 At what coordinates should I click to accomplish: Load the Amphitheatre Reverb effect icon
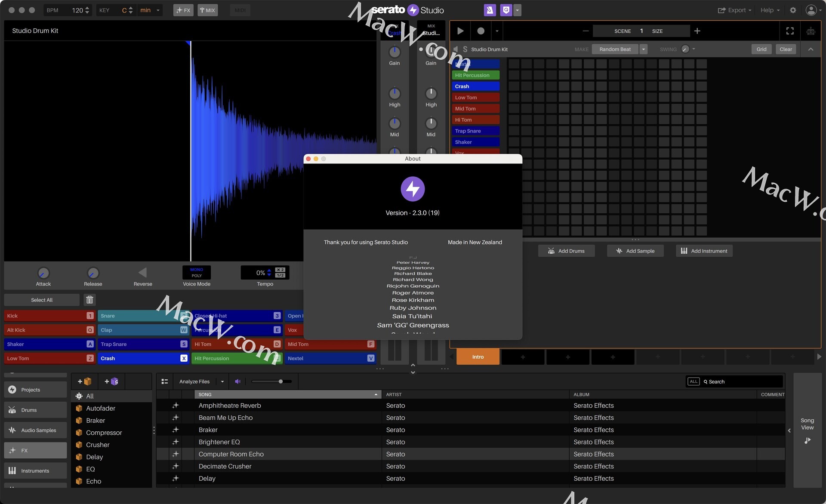(176, 406)
